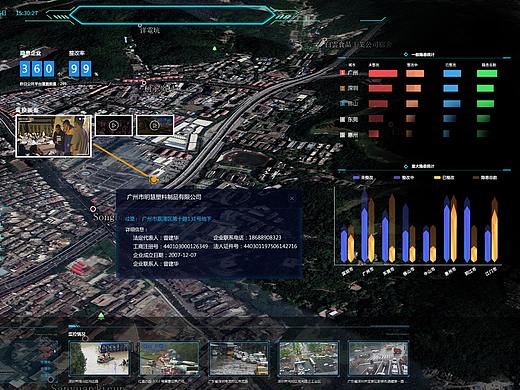Click the 深圳 rank icon in the city table
The image size is (520, 390).
pyautogui.click(x=342, y=88)
